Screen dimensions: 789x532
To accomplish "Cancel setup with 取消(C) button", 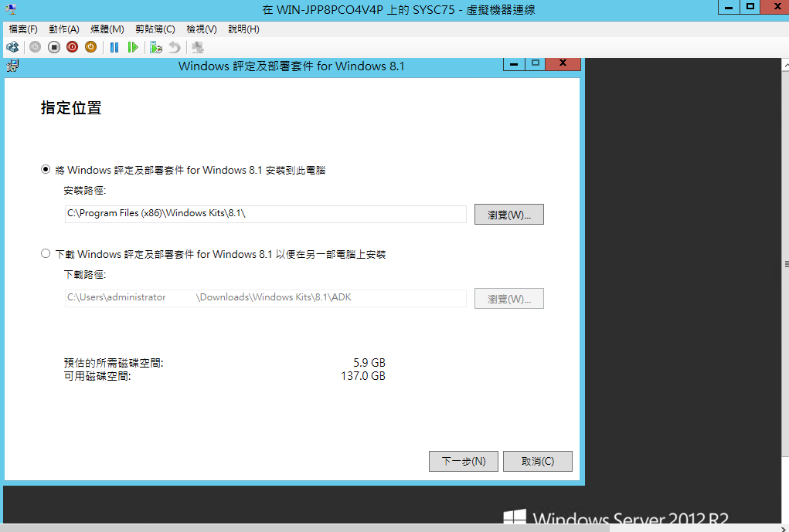I will point(537,461).
